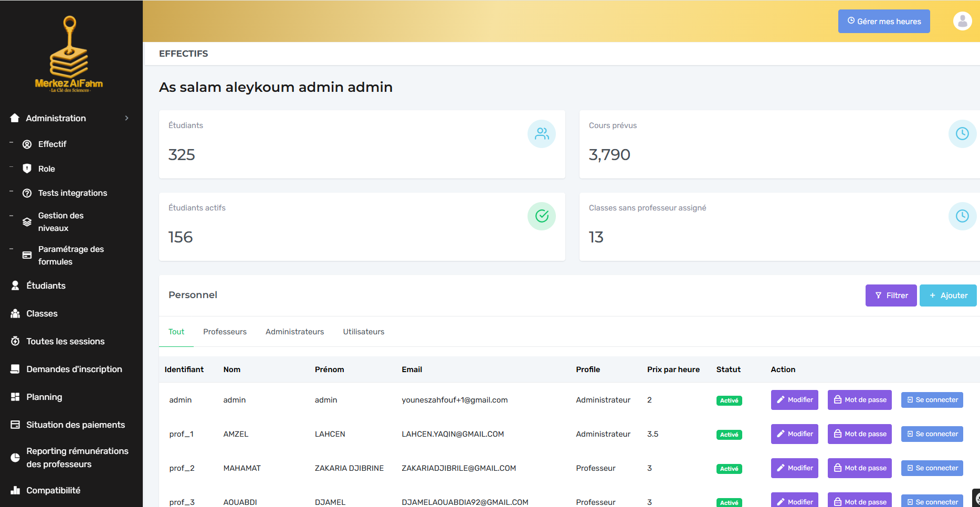
Task: Click the Effectif user-circle icon
Action: (x=27, y=144)
